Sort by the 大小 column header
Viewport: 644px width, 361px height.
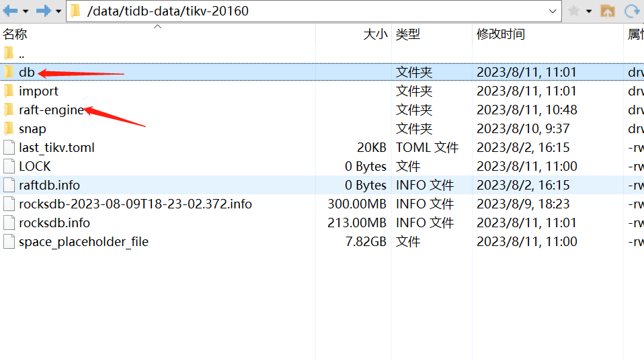375,34
